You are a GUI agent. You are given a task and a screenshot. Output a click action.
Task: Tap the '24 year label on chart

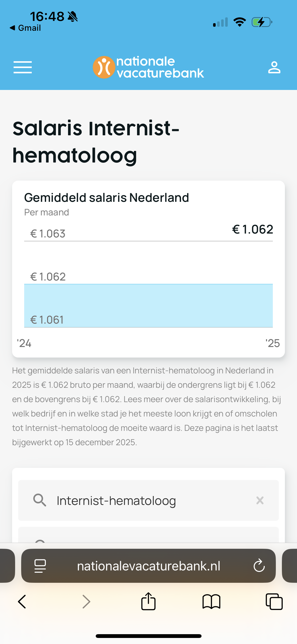(24, 343)
